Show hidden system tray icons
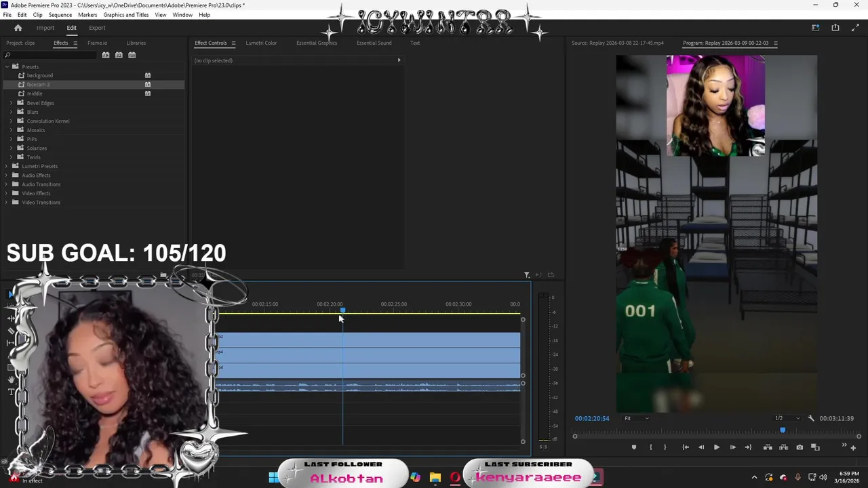The width and height of the screenshot is (868, 488). (754, 477)
